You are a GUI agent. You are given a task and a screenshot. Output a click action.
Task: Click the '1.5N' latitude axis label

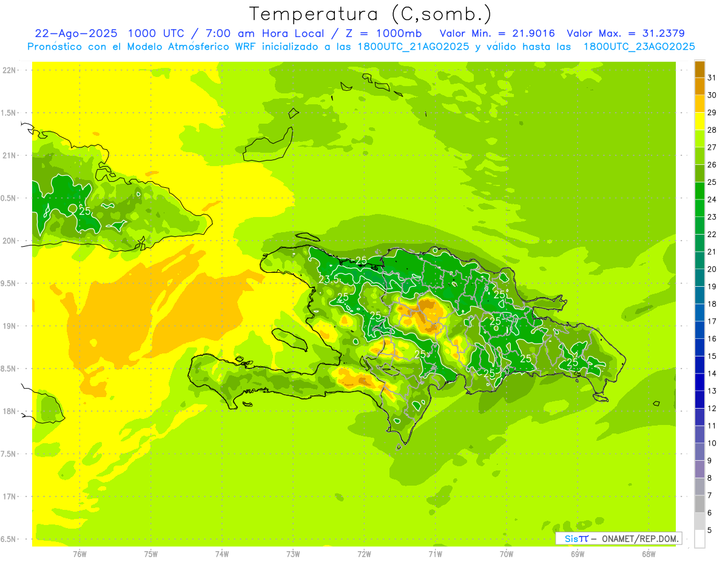pyautogui.click(x=8, y=113)
